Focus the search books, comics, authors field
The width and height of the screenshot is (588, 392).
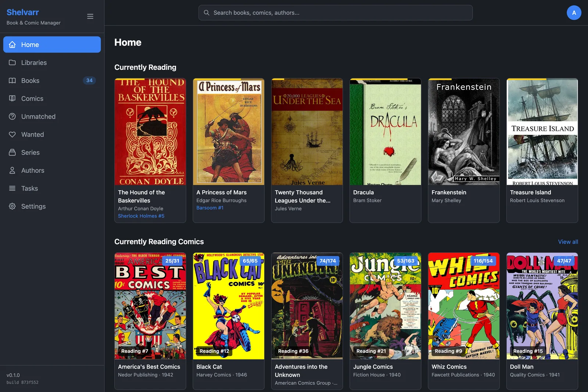(336, 13)
